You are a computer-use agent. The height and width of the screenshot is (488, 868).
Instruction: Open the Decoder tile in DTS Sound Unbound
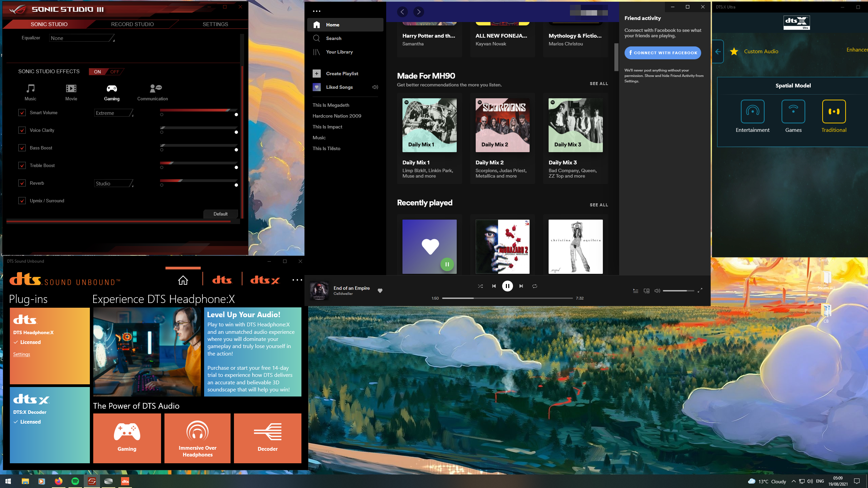pyautogui.click(x=268, y=438)
